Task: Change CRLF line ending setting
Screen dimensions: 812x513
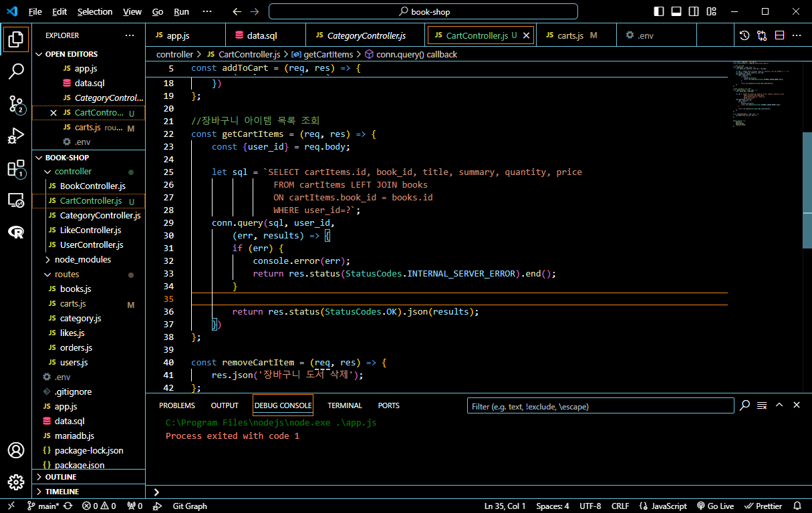Action: click(x=620, y=506)
